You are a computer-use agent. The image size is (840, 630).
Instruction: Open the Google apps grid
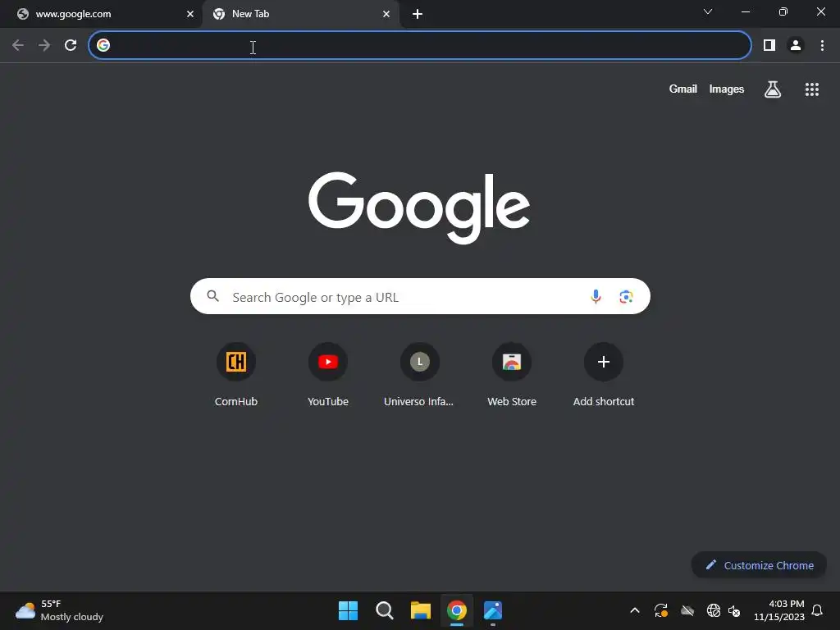[811, 89]
